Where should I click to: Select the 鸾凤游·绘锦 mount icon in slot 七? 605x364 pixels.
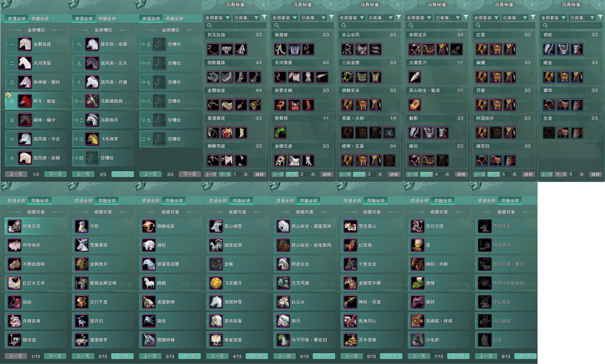tap(25, 158)
